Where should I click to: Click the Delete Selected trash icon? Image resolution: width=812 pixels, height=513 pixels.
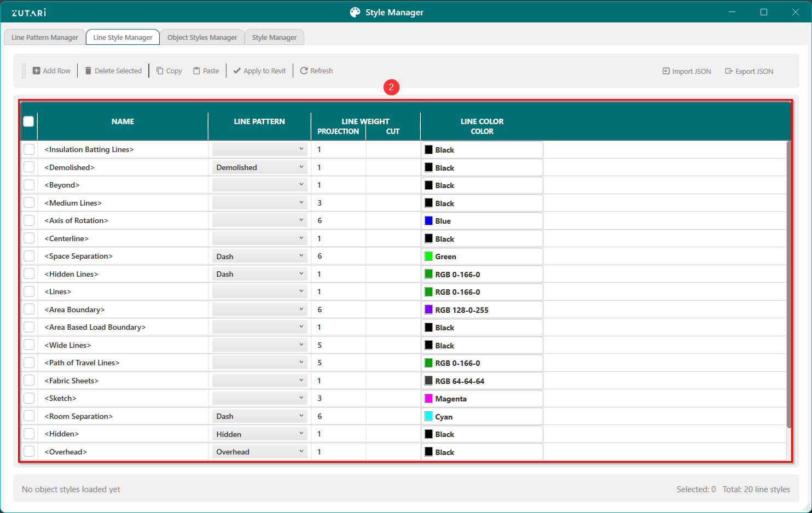point(88,71)
